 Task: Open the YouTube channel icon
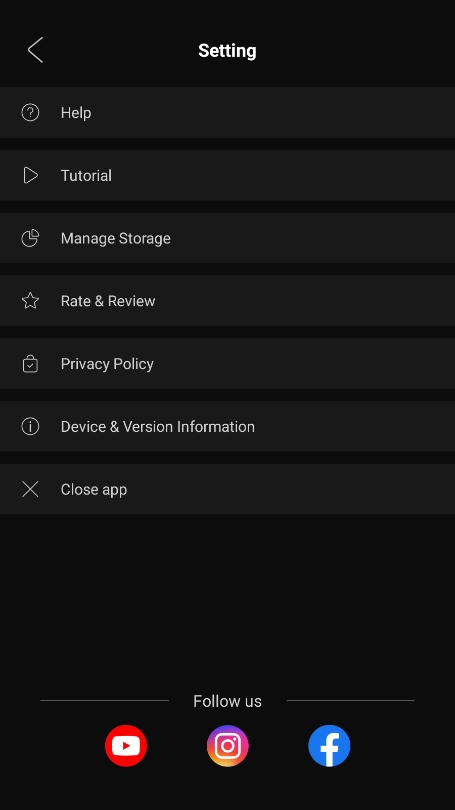pos(126,745)
